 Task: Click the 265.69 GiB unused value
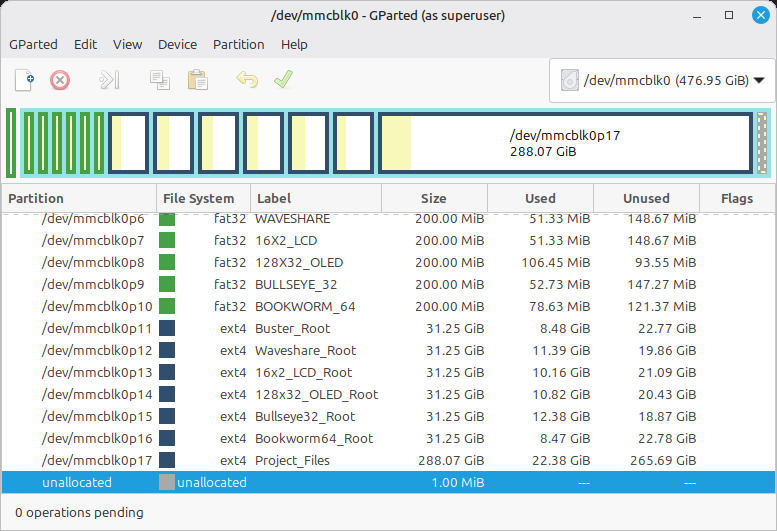click(663, 461)
